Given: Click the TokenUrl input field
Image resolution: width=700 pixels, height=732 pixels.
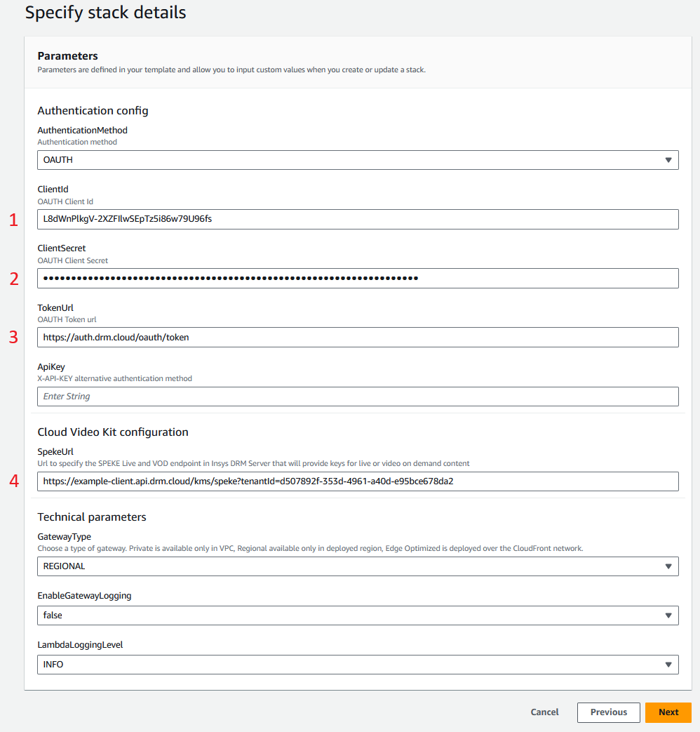Looking at the screenshot, I should tap(357, 338).
